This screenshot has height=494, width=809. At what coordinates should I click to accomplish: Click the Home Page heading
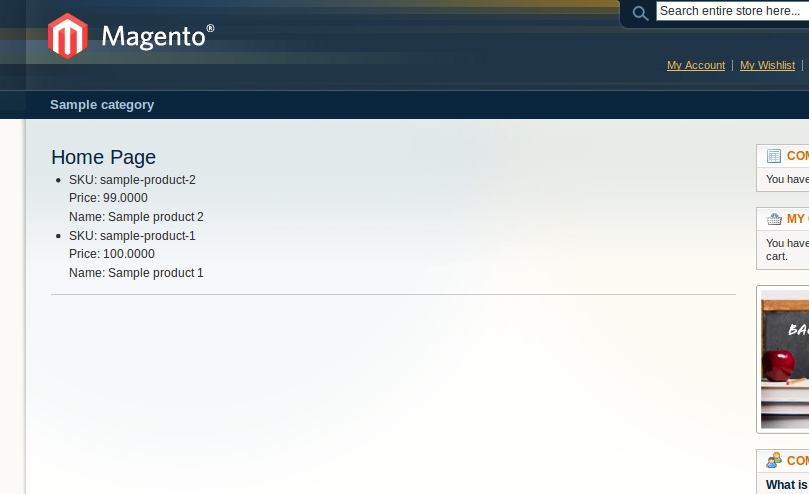click(x=103, y=157)
